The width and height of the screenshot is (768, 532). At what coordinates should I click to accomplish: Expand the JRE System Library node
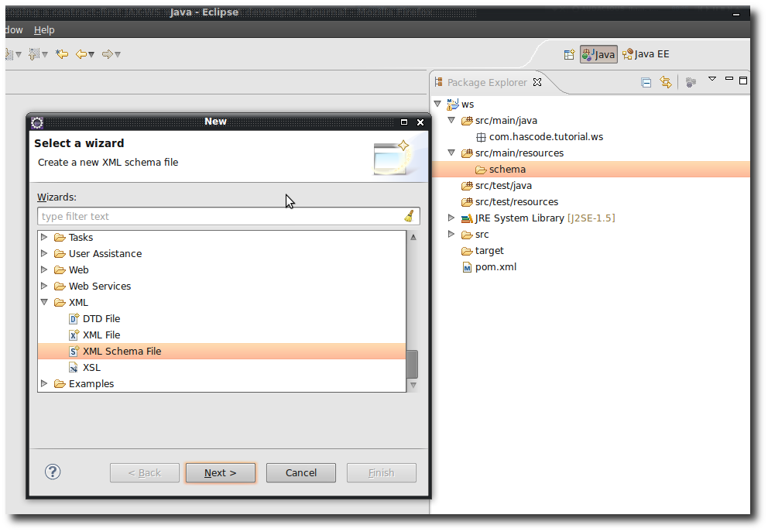(451, 218)
